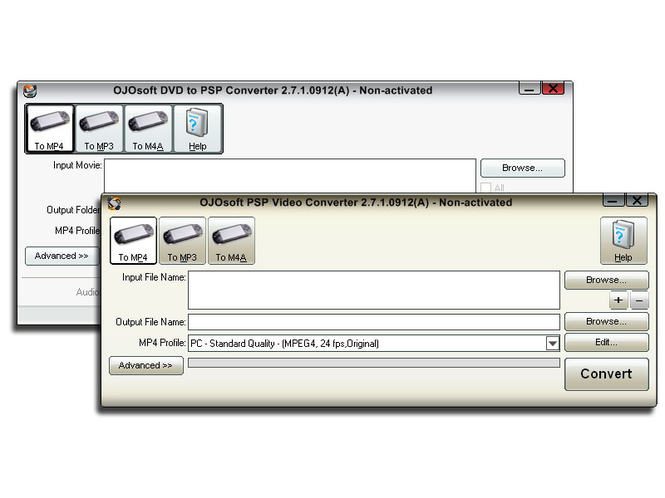Click Edit next to MP4 Profile
Viewport: 665px width, 498px height.
pos(606,342)
